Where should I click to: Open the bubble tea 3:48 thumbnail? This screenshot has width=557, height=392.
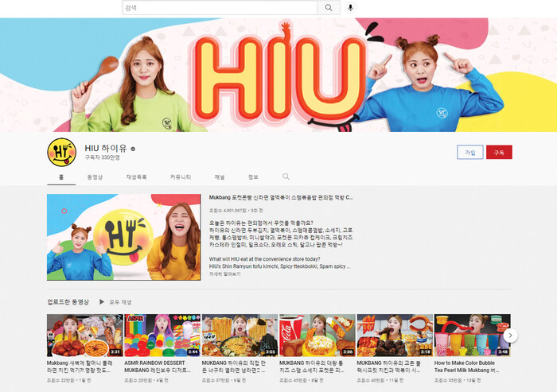pyautogui.click(x=472, y=336)
